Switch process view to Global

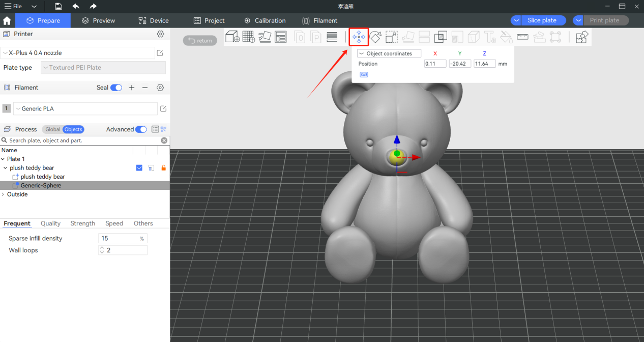point(52,129)
